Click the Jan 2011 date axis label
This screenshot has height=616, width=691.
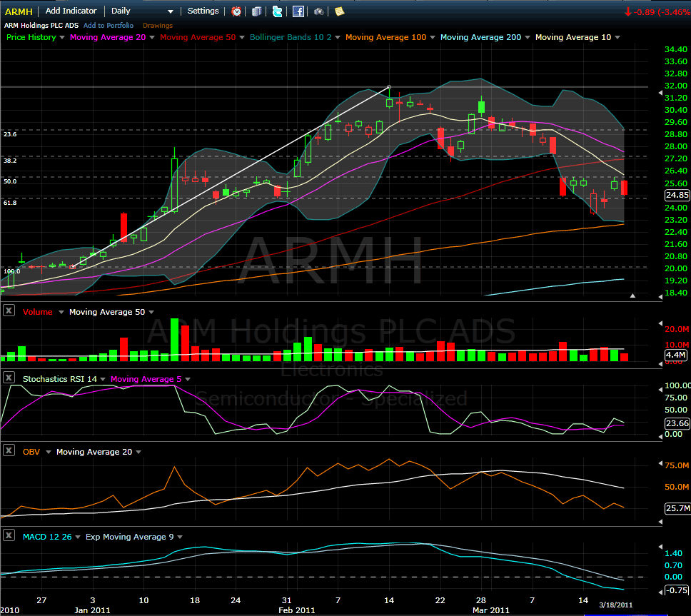click(92, 610)
